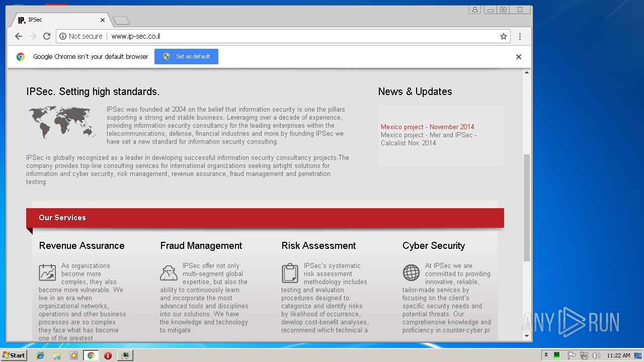644x362 pixels.
Task: Open a new tab
Action: tap(121, 20)
